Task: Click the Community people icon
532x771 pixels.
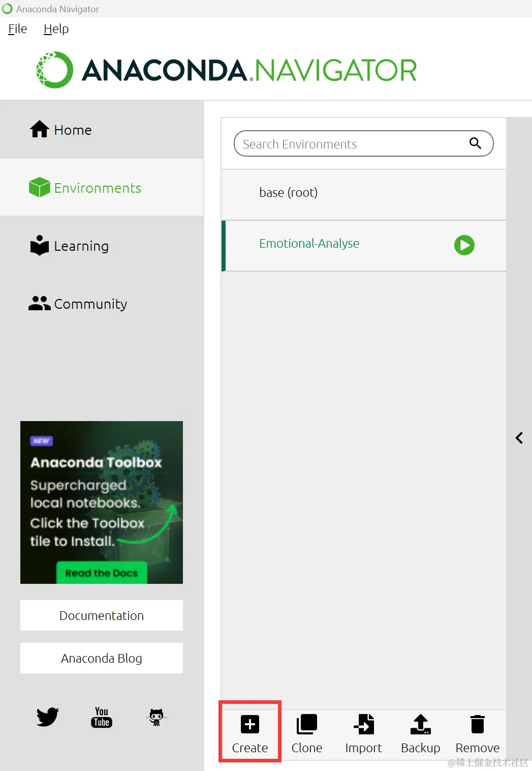Action: click(x=40, y=303)
